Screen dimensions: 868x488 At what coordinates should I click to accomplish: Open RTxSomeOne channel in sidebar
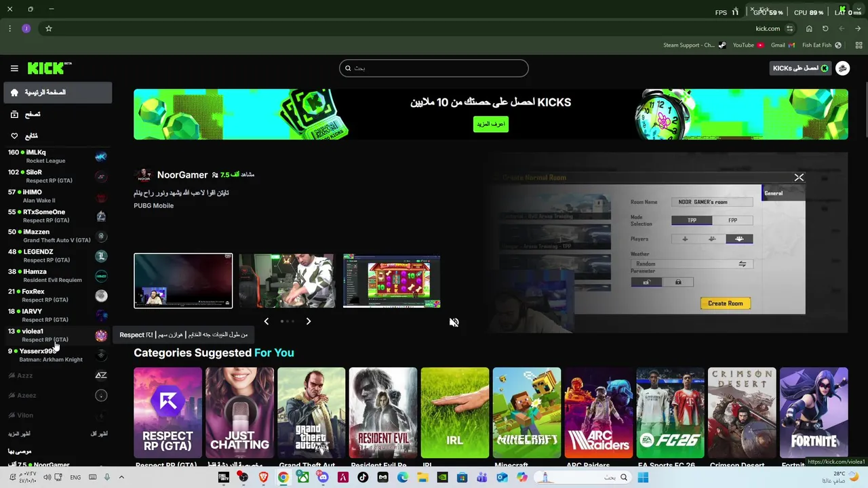[x=58, y=216]
